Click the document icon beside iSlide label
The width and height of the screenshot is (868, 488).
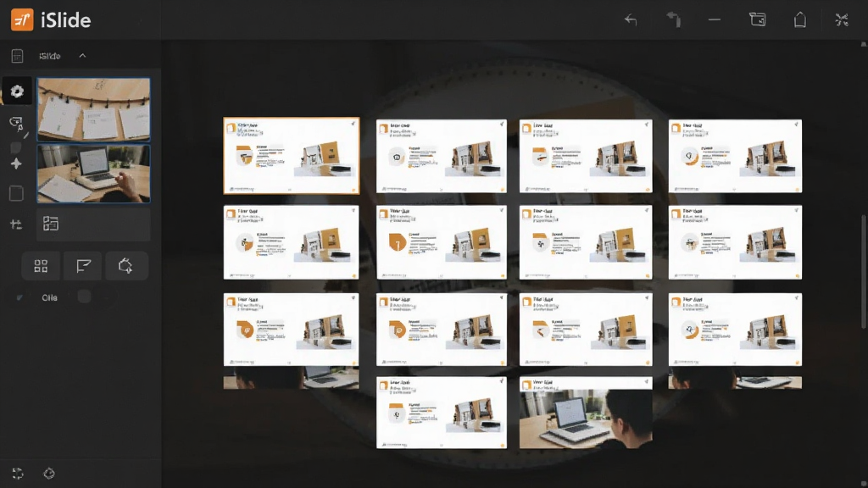(x=17, y=56)
